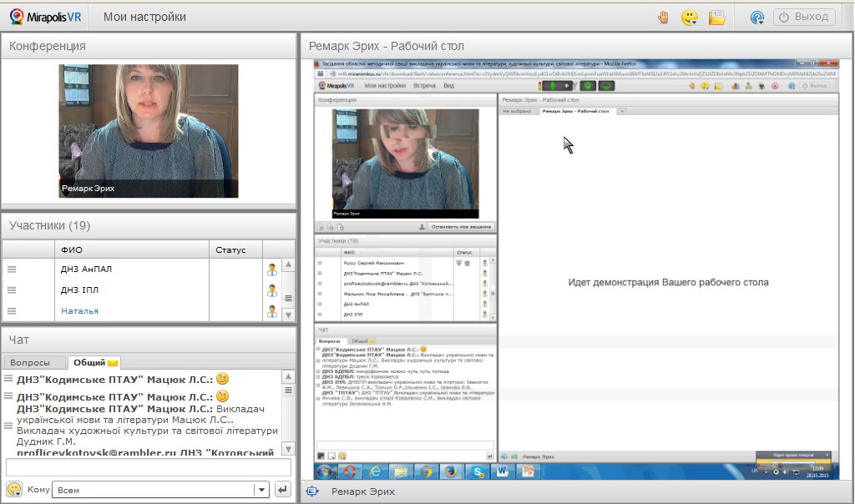The image size is (855, 504).
Task: Click the chat message input field
Action: pyautogui.click(x=149, y=467)
